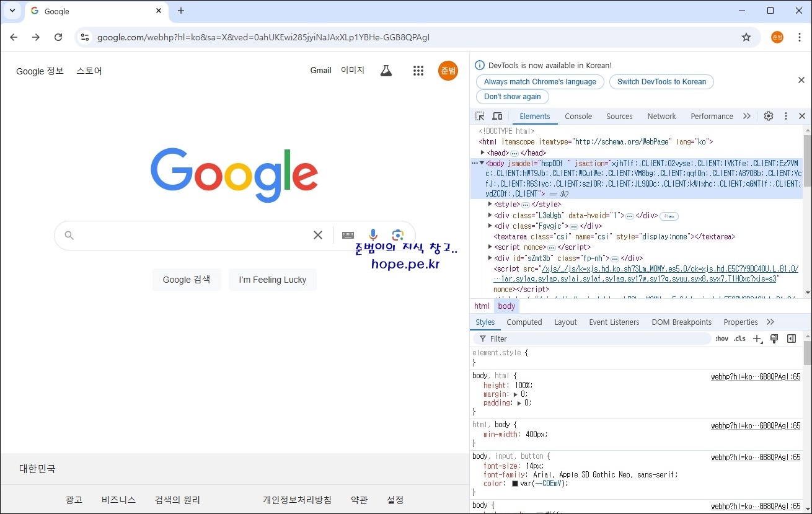
Task: Clear the search box with X icon
Action: coord(317,235)
